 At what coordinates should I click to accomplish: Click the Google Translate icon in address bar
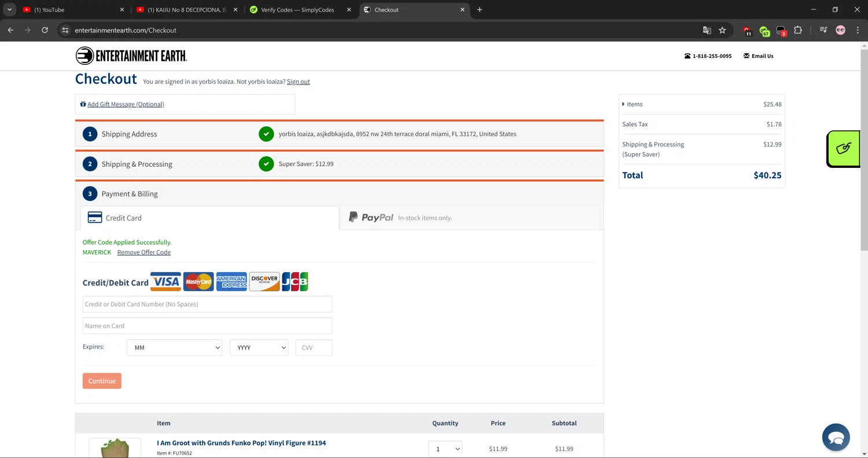coord(707,30)
